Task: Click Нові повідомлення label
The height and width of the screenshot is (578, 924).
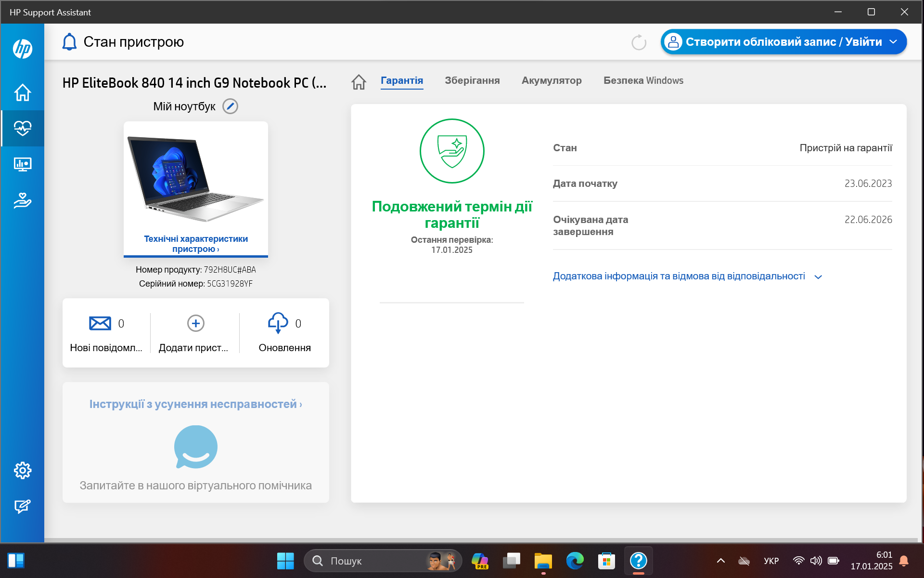Action: pos(106,348)
